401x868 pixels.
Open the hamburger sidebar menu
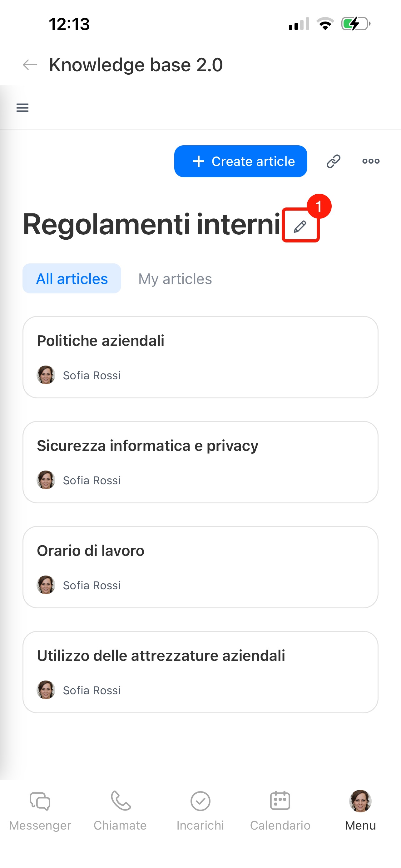click(x=22, y=108)
